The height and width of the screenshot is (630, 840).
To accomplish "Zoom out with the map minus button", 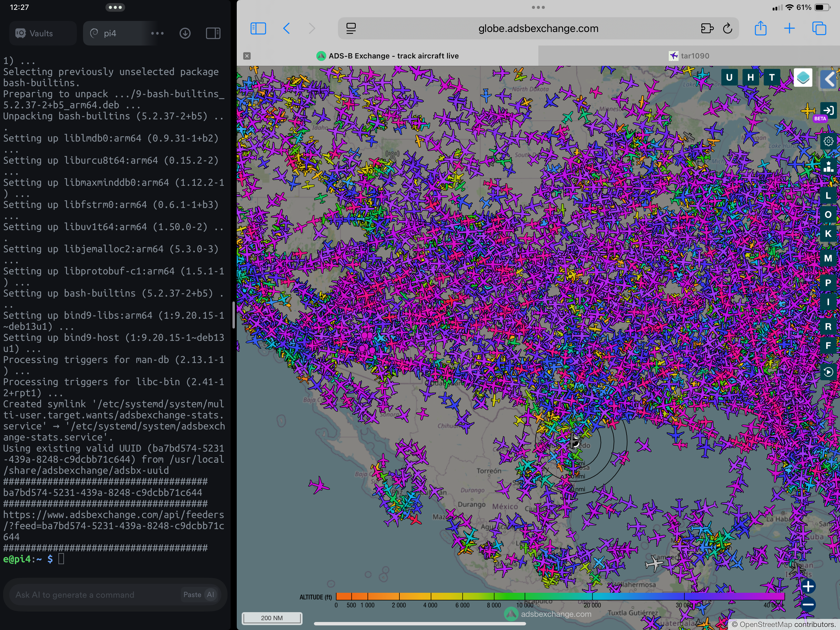I will point(808,604).
